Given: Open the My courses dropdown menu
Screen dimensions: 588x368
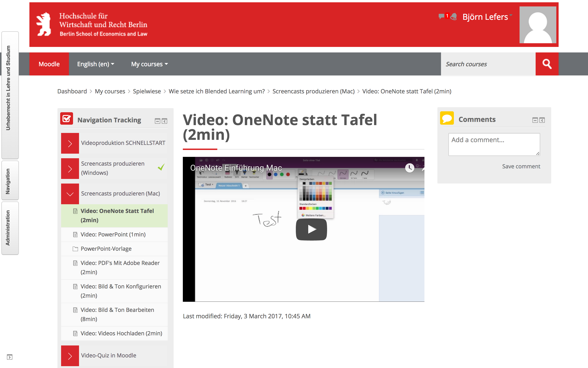Looking at the screenshot, I should point(150,64).
